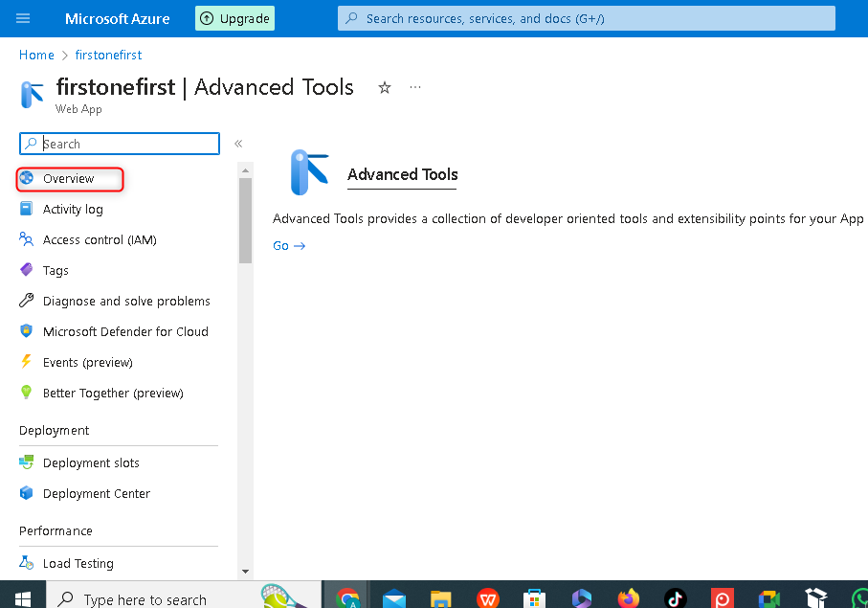Open Google Meet from taskbar

coord(768,598)
